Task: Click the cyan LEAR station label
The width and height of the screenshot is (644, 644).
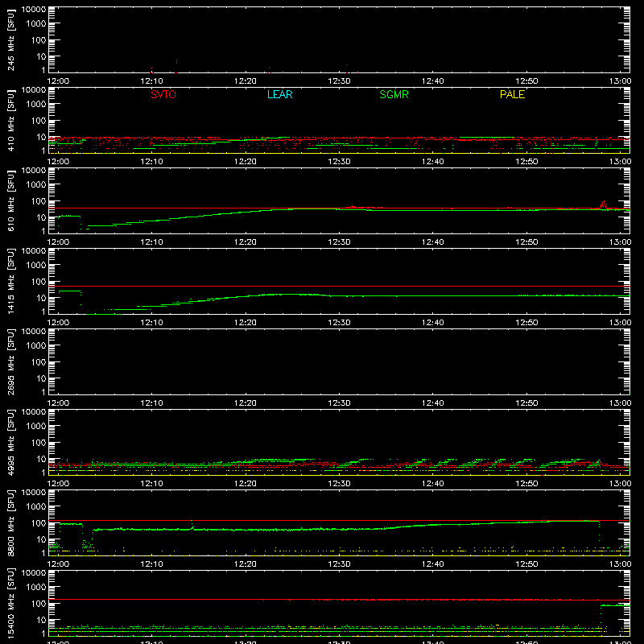Action: tap(279, 94)
